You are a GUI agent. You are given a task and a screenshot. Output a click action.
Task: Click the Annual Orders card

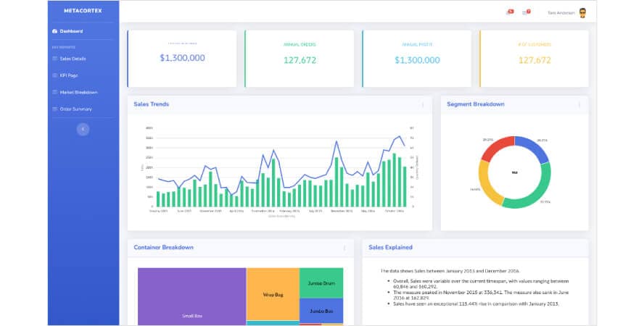click(x=299, y=58)
